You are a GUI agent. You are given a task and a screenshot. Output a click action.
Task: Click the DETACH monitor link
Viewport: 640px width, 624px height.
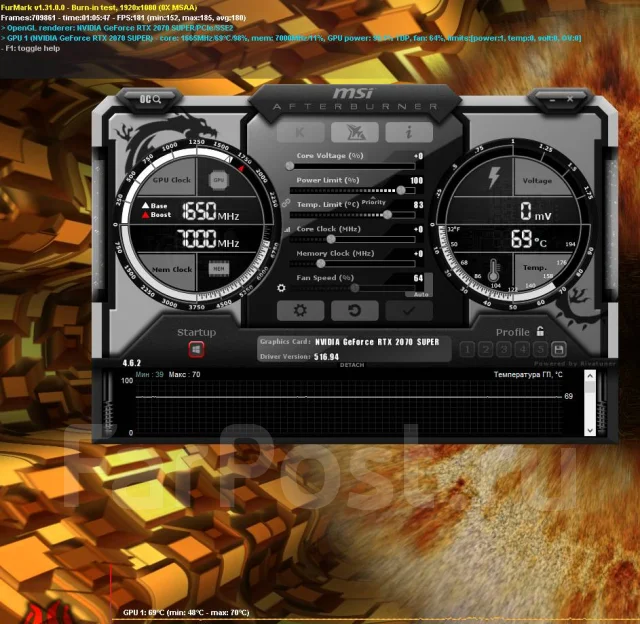tap(352, 365)
